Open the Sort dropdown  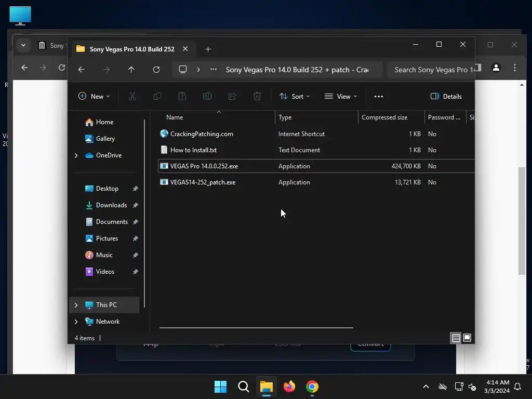click(294, 96)
